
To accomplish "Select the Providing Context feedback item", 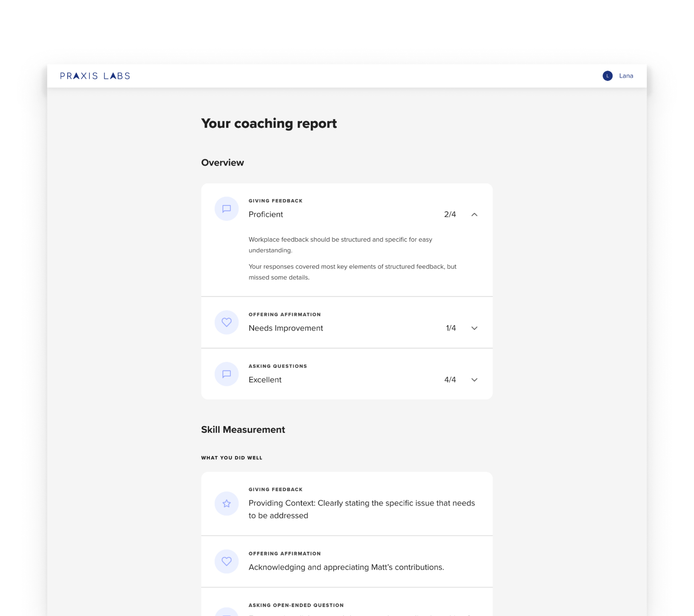I will [x=361, y=509].
